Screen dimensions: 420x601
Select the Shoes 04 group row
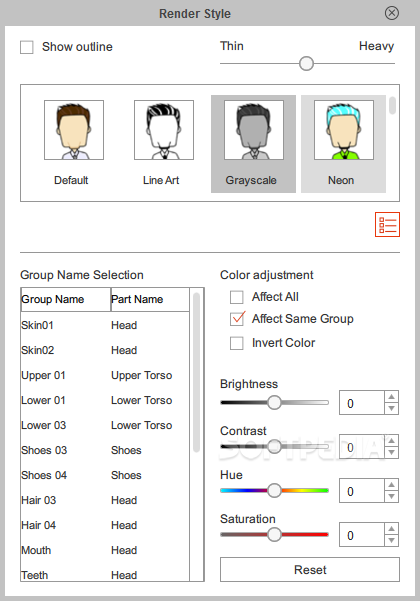tap(105, 475)
